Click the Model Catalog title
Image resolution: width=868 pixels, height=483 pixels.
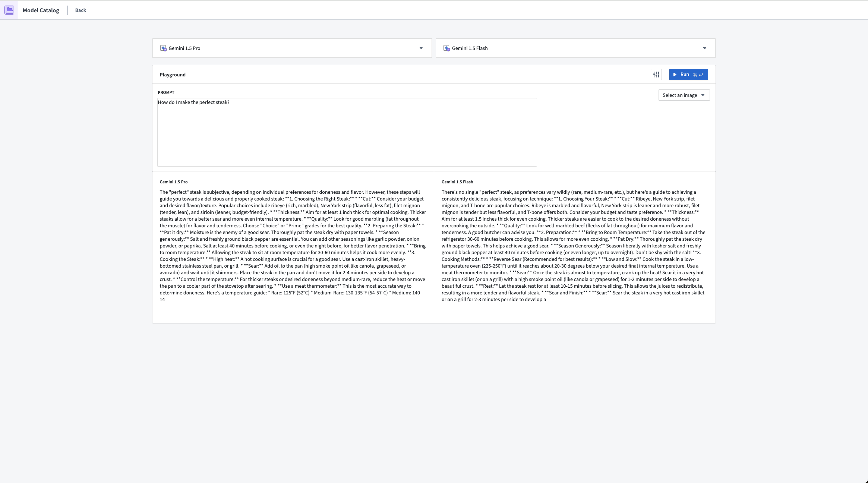(x=41, y=10)
